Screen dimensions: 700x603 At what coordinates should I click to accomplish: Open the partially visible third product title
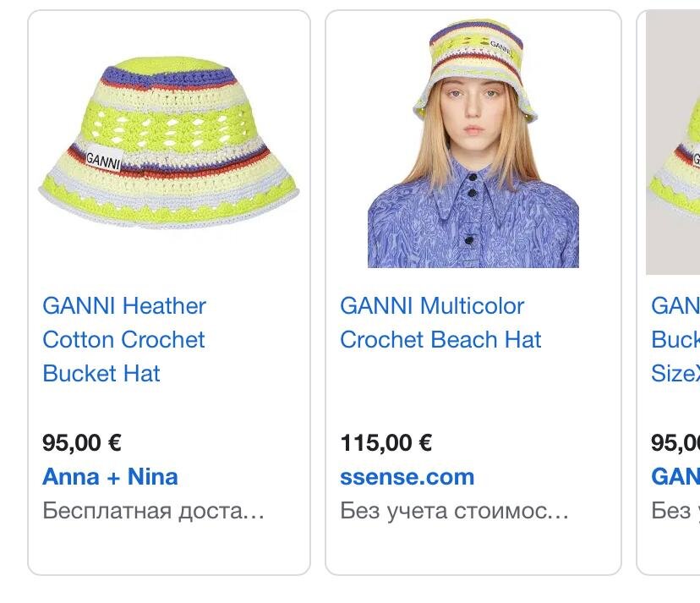pos(675,339)
